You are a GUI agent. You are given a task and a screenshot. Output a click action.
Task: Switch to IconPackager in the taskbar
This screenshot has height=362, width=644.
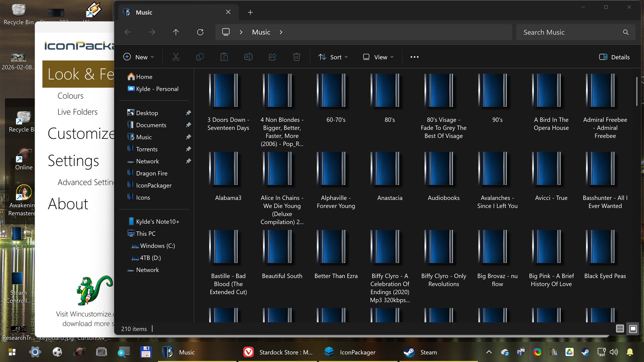[x=351, y=352]
